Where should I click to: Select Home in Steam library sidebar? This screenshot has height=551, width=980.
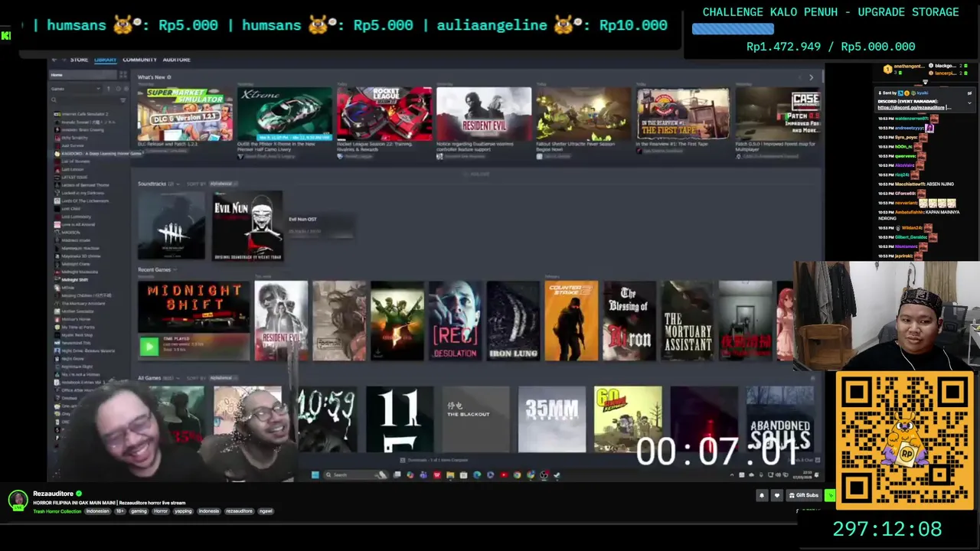click(83, 75)
